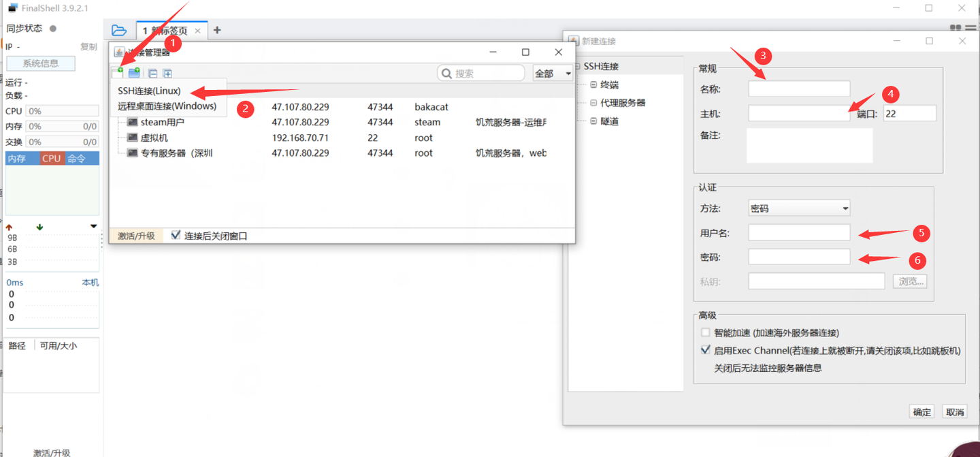Viewport: 980px width, 457px height.
Task: Select 代理服务器 in new connection tree
Action: tap(623, 103)
